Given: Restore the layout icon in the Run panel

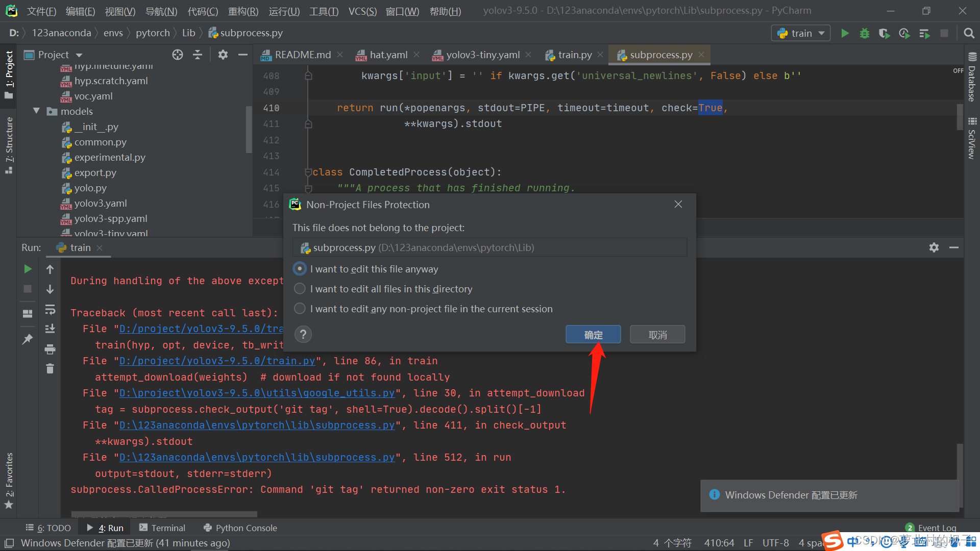Looking at the screenshot, I should pos(28,313).
